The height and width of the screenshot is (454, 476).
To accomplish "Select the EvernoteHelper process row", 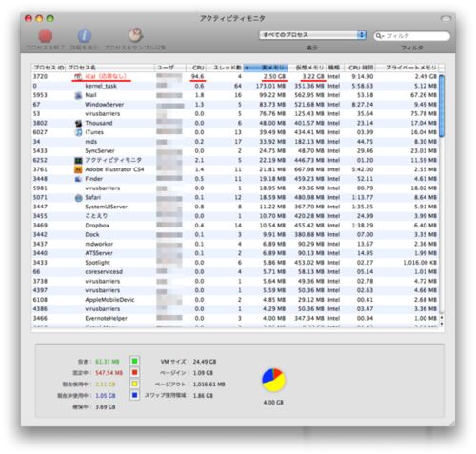I will (235, 318).
